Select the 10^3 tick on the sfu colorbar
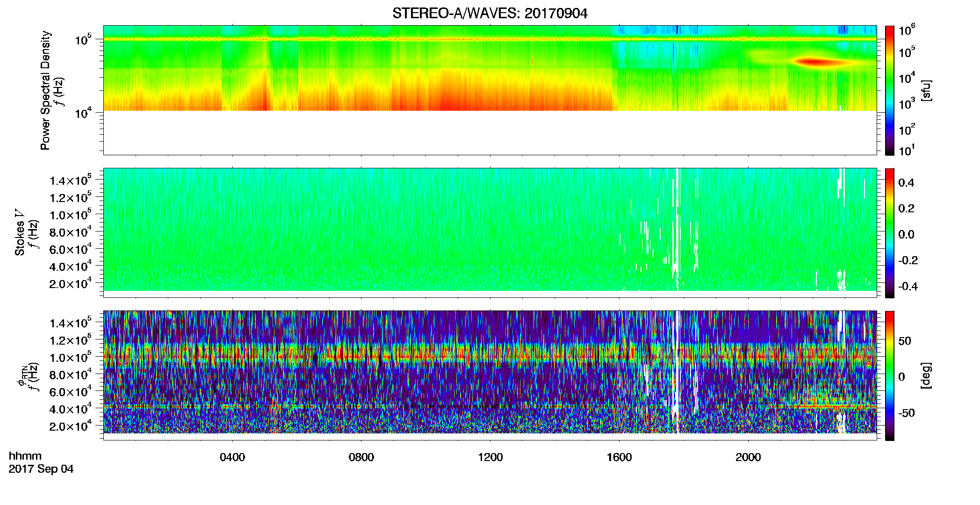Viewport: 980px width, 505px height. [907, 104]
